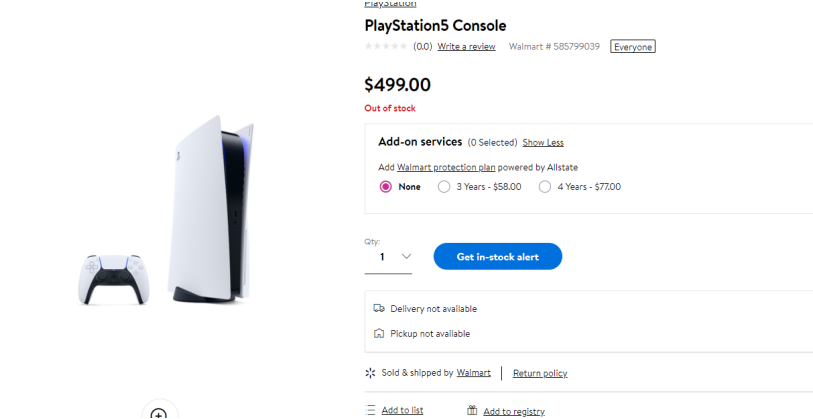Click the delivery truck icon
The height and width of the screenshot is (419, 813).
click(x=379, y=309)
